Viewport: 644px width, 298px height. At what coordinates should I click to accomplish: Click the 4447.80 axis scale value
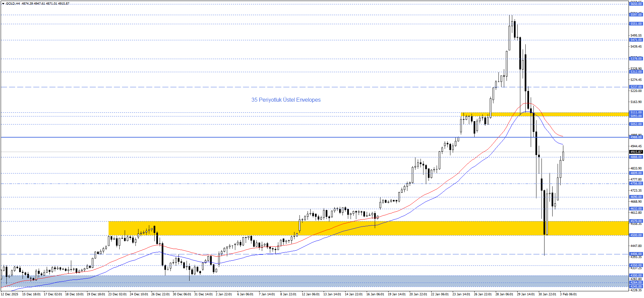636,246
